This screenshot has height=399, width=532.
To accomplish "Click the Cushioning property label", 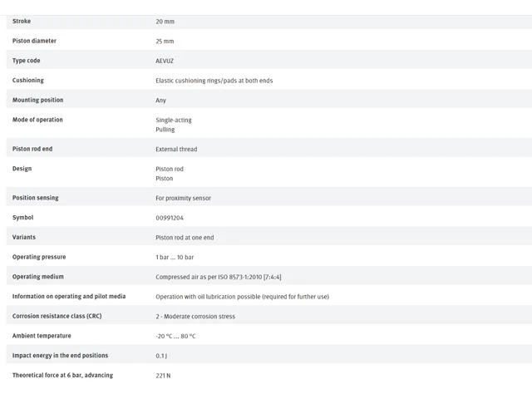I will tap(27, 80).
